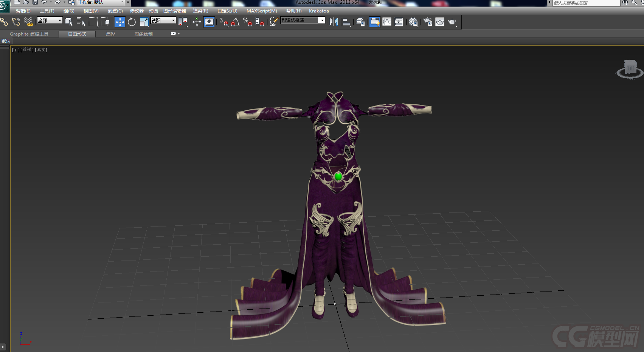The height and width of the screenshot is (352, 644).
Task: Open the 视图(V) menu
Action: (91, 11)
